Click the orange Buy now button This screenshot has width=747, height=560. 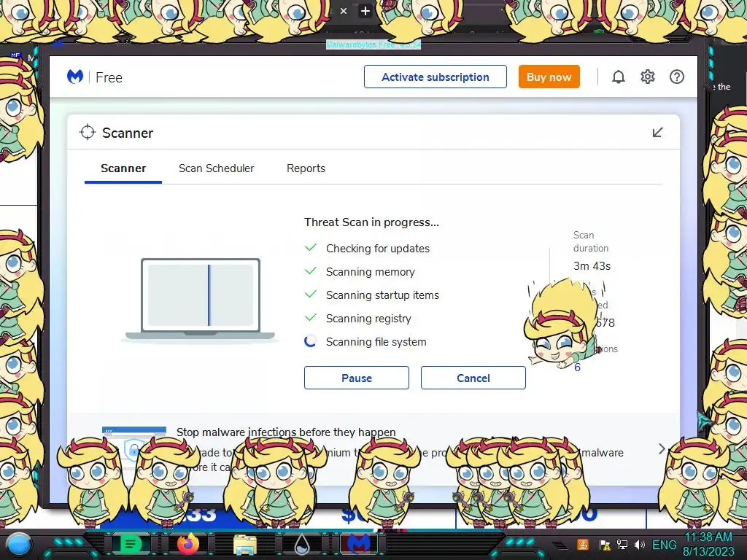tap(549, 77)
